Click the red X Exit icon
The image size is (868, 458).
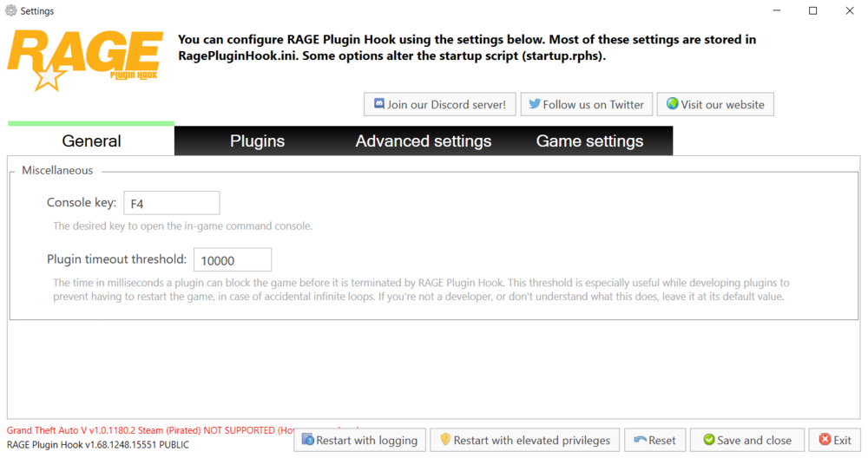[x=825, y=439]
